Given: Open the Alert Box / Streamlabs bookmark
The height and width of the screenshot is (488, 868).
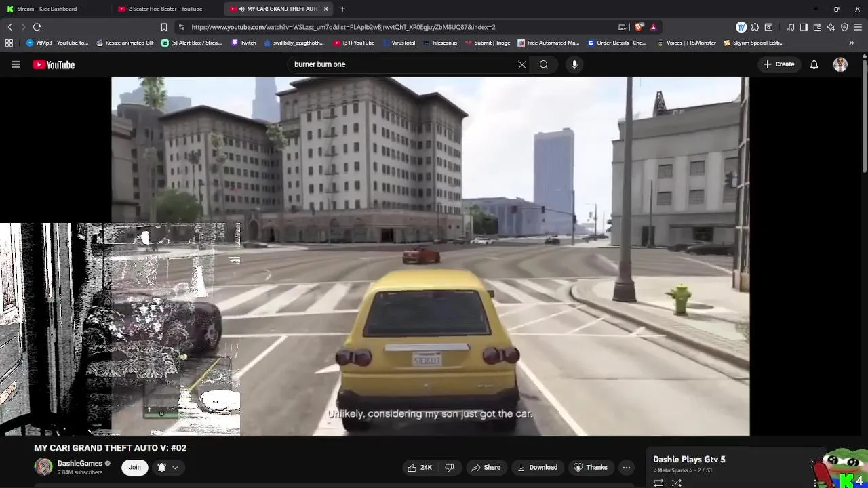Looking at the screenshot, I should [192, 43].
